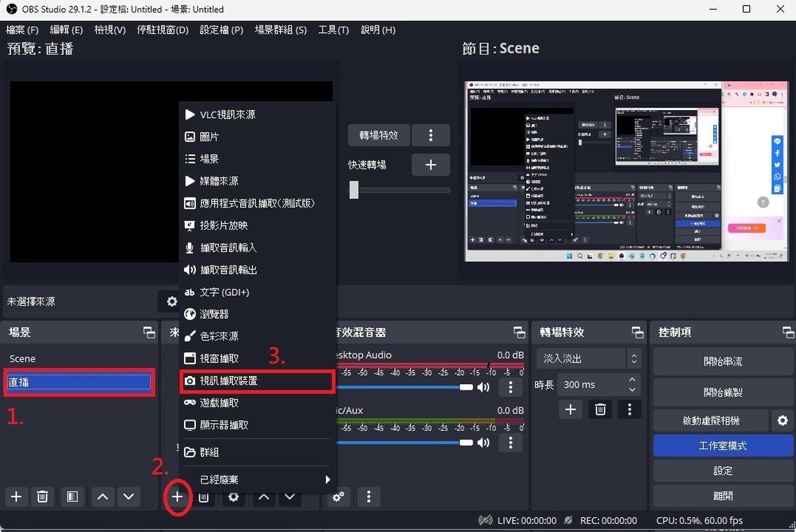This screenshot has height=532, width=796.
Task: Add a new scene with the plus icon in the Scenes panel
Action: [x=16, y=497]
